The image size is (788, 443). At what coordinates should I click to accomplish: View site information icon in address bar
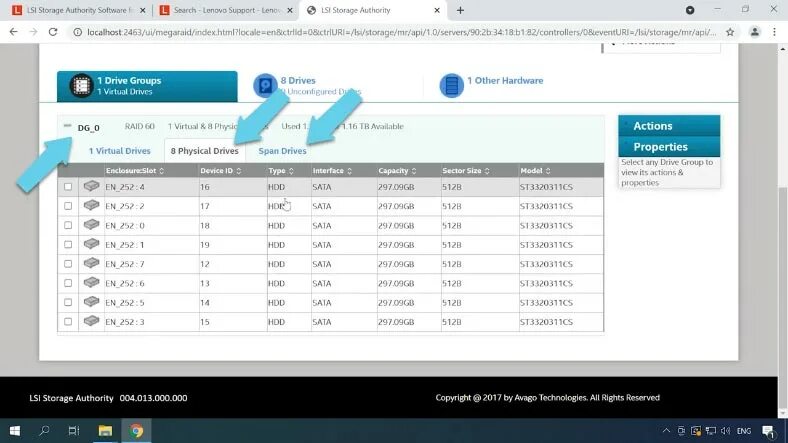(x=77, y=32)
